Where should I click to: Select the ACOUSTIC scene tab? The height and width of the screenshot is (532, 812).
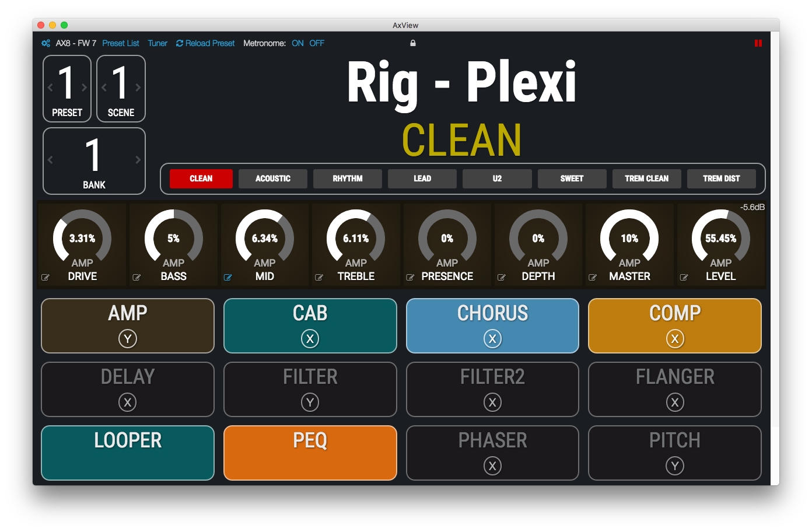[273, 178]
